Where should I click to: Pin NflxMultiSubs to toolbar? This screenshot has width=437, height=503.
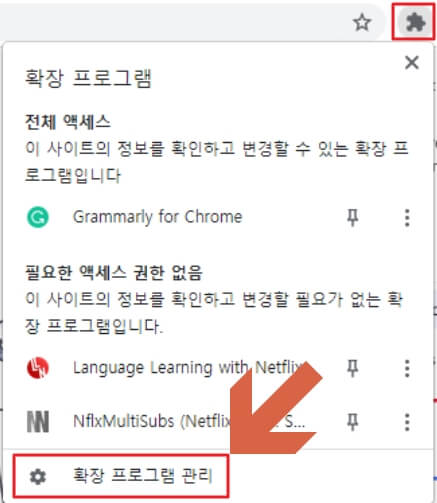[352, 422]
